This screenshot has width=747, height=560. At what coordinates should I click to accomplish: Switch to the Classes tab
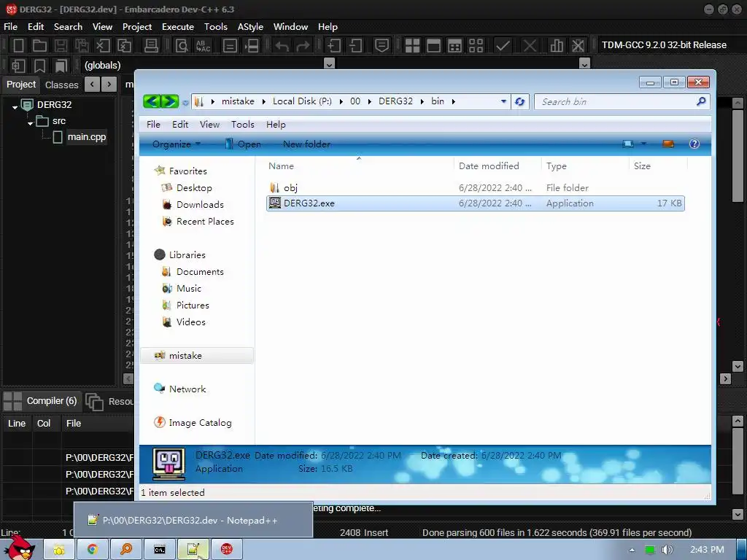(61, 85)
